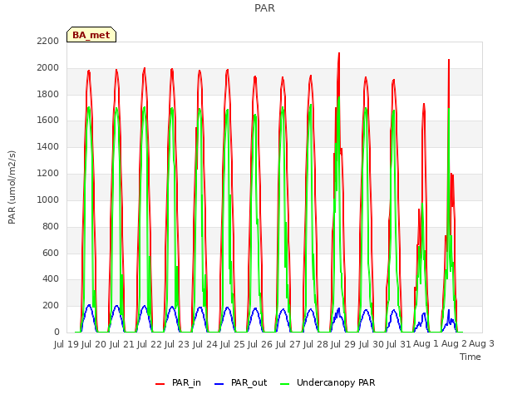
Task: Click the y-axis title PAR (umol/m2/s)
Action: pyautogui.click(x=12, y=187)
